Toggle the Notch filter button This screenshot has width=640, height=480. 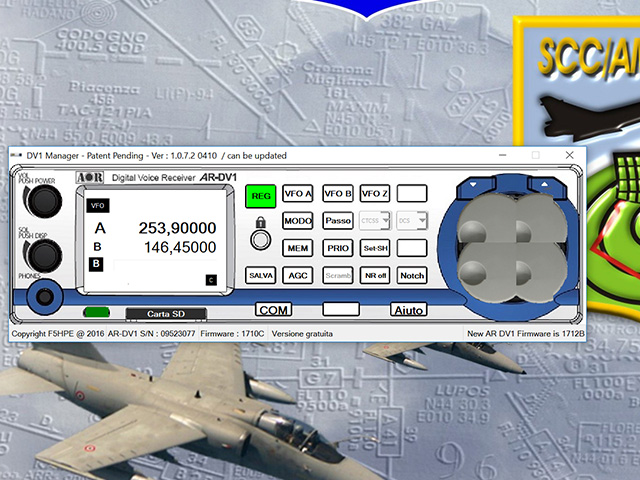click(412, 276)
